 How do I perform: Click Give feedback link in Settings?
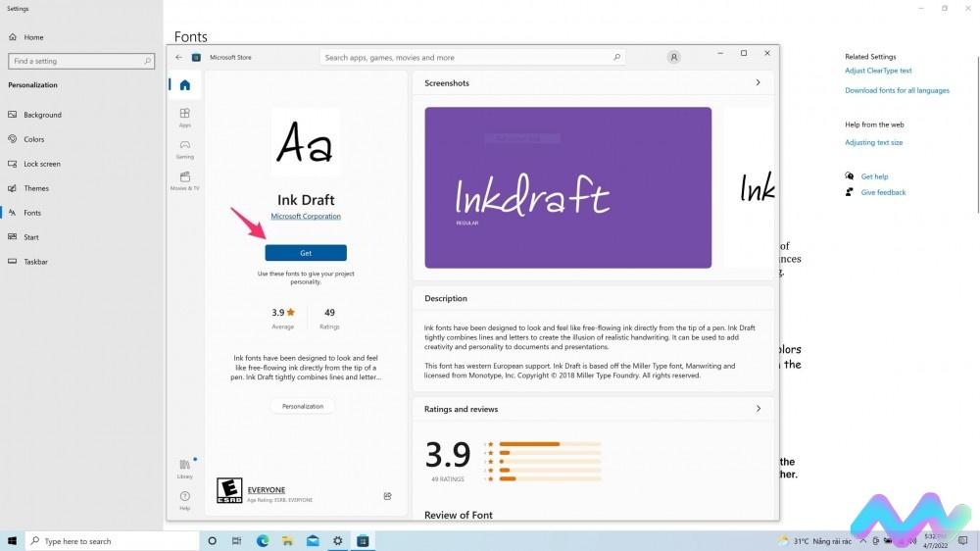883,192
